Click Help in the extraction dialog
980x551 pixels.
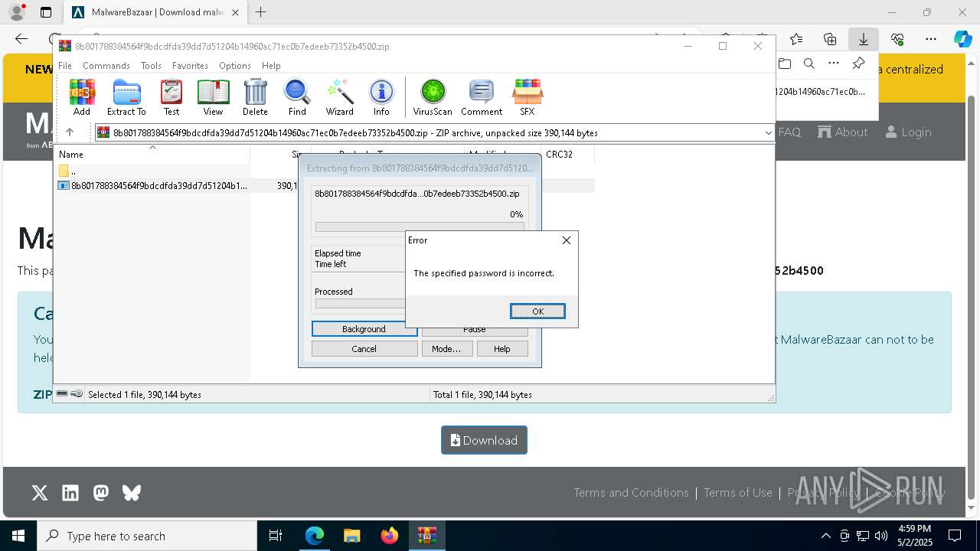click(502, 349)
